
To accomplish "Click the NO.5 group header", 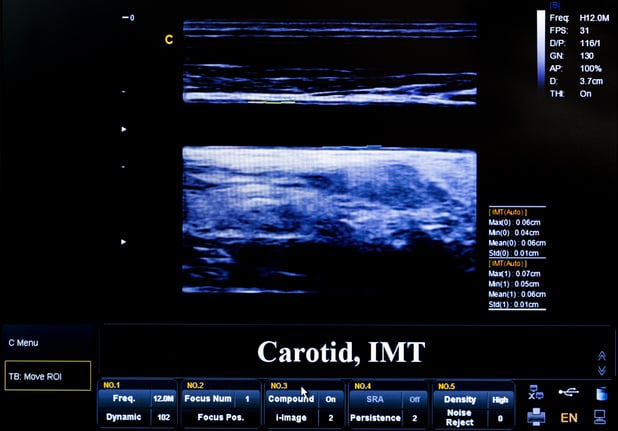I will point(447,386).
